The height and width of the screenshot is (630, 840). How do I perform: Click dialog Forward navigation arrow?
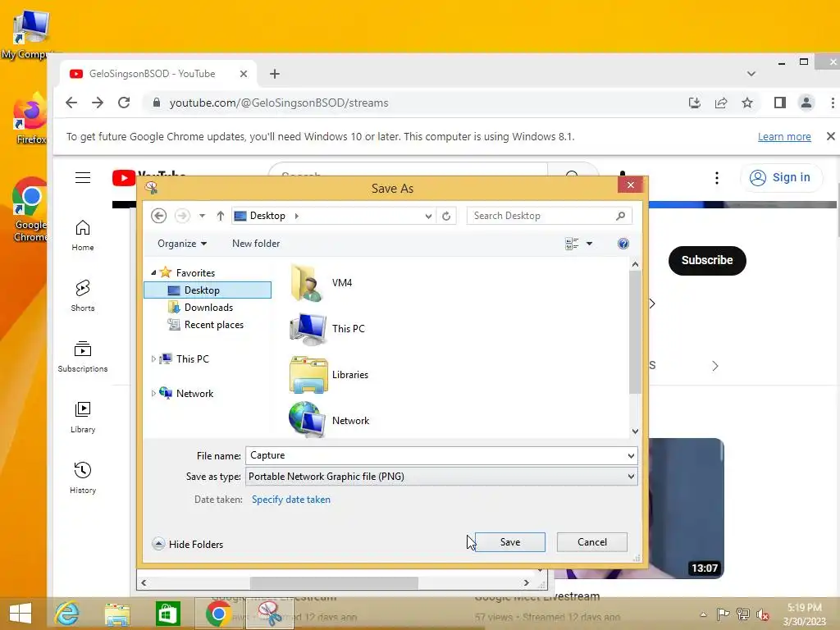182,216
